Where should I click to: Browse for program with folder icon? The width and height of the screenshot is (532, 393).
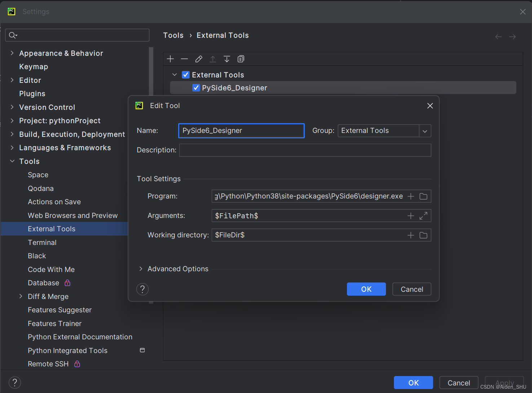pos(423,196)
